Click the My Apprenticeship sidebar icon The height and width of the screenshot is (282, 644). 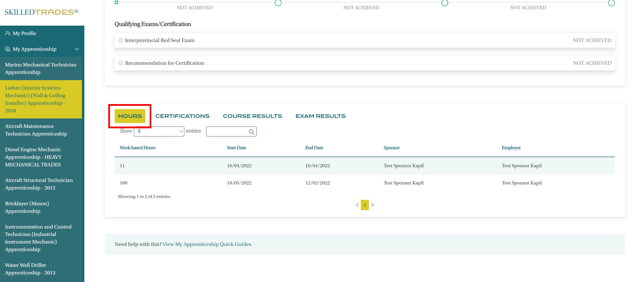[x=8, y=49]
